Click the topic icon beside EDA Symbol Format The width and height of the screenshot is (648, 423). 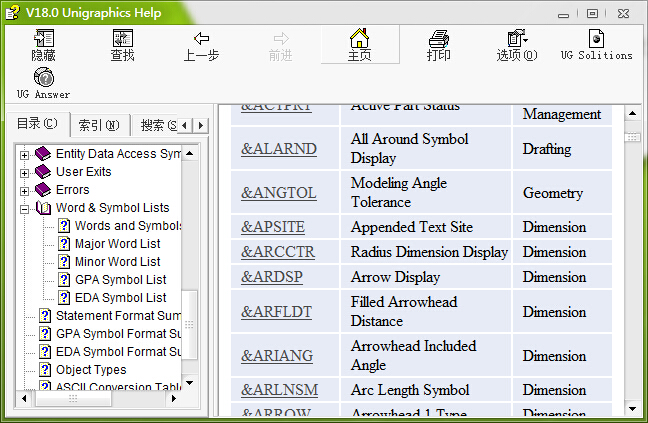[45, 352]
